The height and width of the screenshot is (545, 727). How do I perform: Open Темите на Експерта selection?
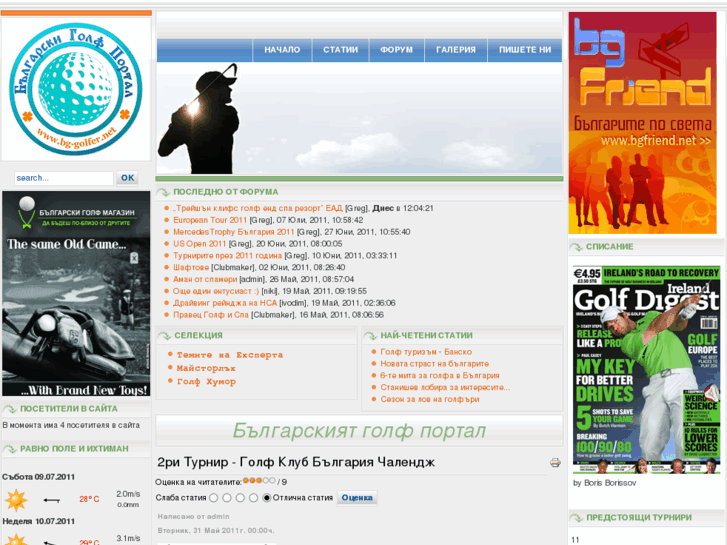tap(230, 355)
